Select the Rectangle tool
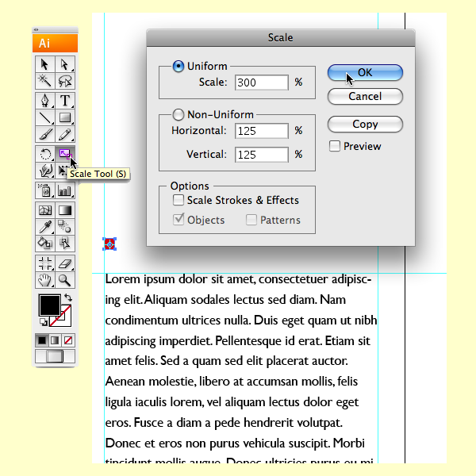 coord(65,117)
